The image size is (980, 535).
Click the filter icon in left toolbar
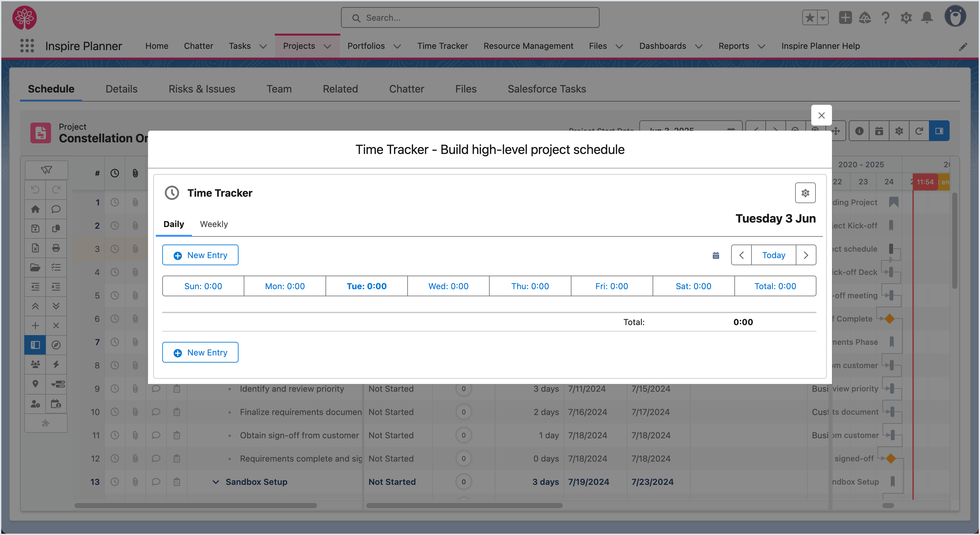point(47,170)
